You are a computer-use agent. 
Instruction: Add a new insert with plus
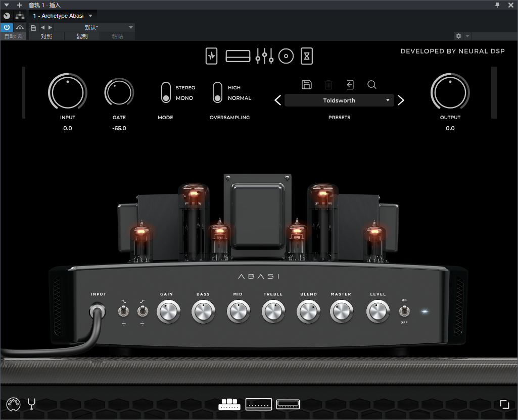pos(20,5)
